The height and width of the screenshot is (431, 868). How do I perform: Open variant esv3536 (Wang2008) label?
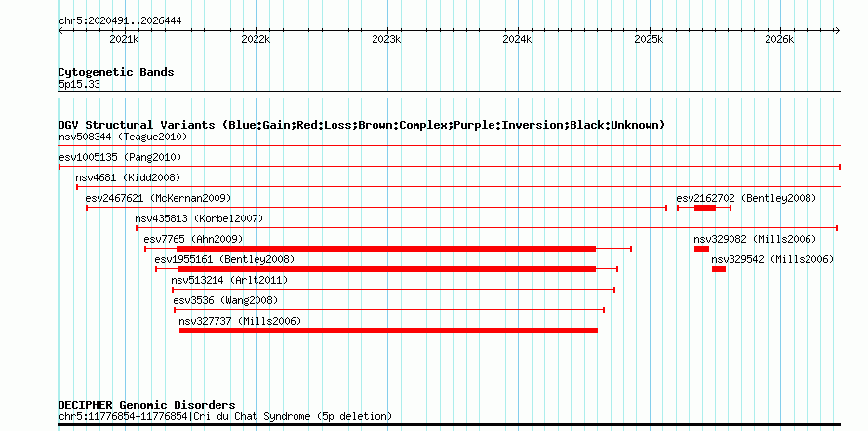226,300
